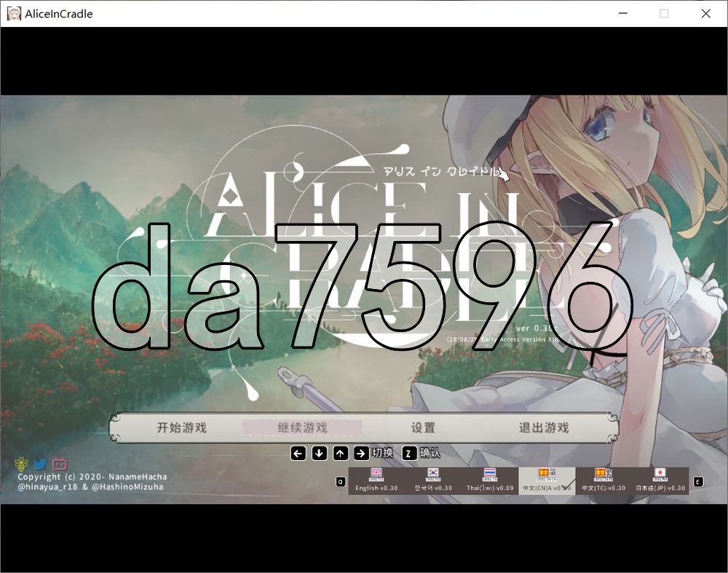Click the AliceInCradle title bar app icon
The width and height of the screenshot is (728, 573).
(14, 13)
